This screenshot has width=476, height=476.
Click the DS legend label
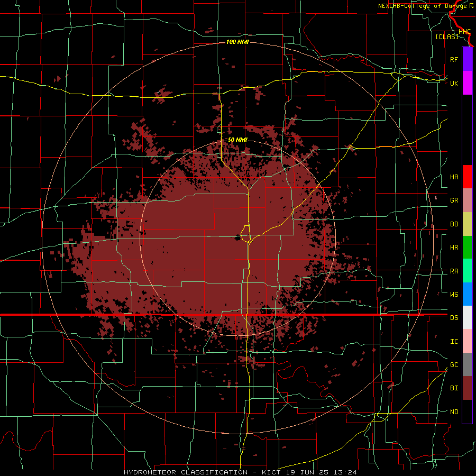(x=454, y=318)
